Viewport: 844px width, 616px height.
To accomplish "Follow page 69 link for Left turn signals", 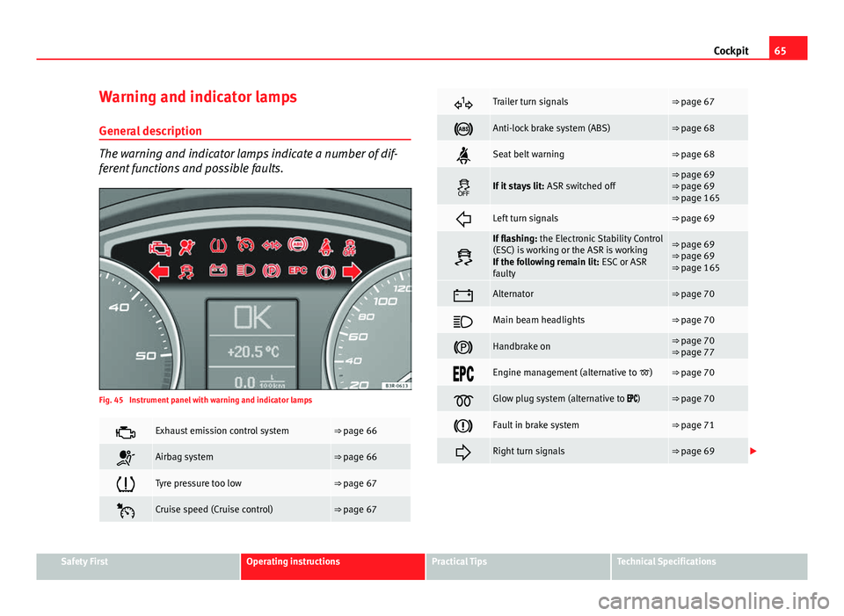I will [x=694, y=219].
